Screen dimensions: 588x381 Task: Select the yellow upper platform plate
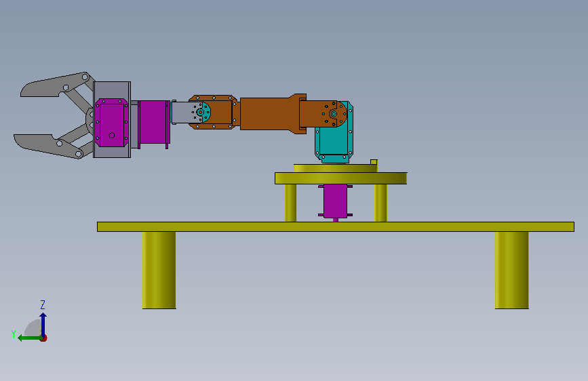(341, 178)
